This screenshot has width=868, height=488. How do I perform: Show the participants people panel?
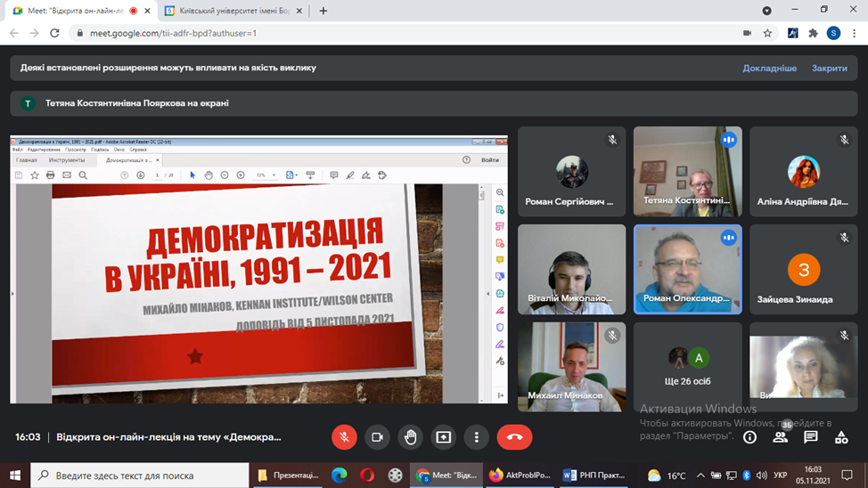[x=780, y=437]
